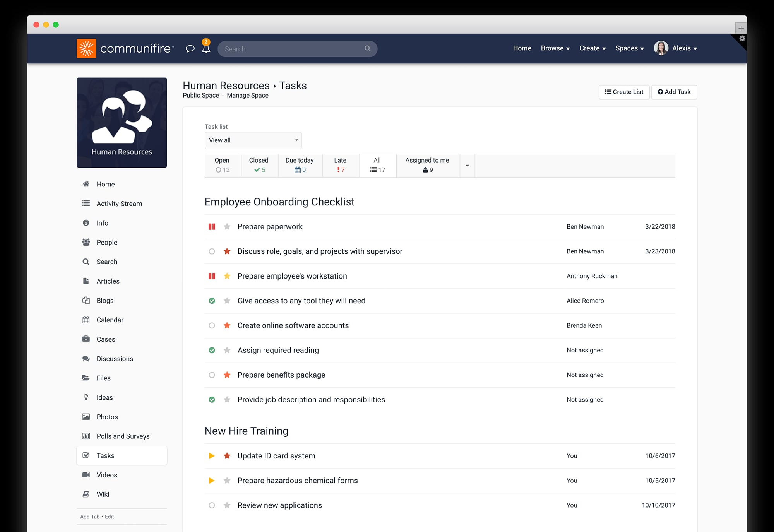Click the new tab plus icon
The image size is (774, 532).
(741, 28)
